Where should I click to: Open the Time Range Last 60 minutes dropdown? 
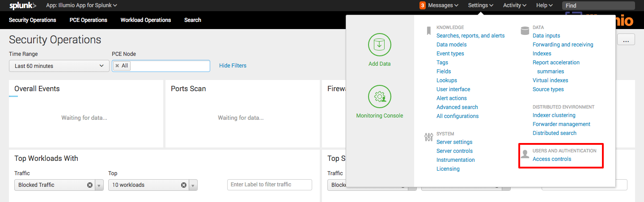[59, 66]
